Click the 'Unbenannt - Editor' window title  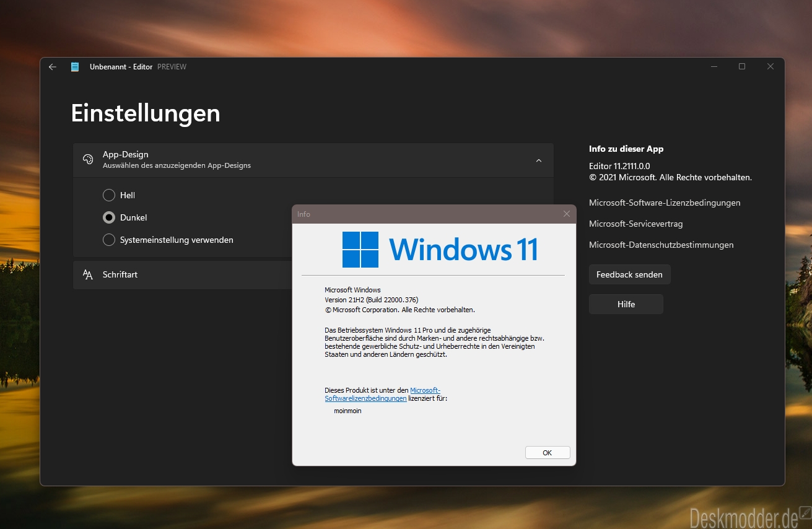pos(121,67)
